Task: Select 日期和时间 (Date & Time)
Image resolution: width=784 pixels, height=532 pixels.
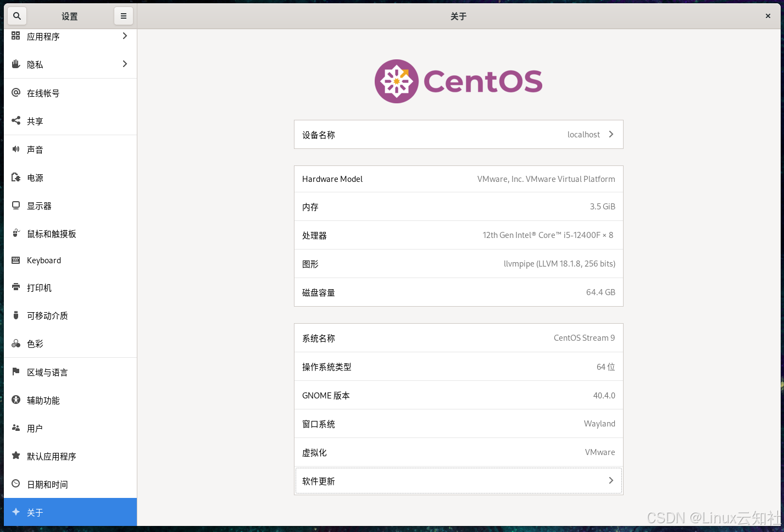Action: (47, 484)
